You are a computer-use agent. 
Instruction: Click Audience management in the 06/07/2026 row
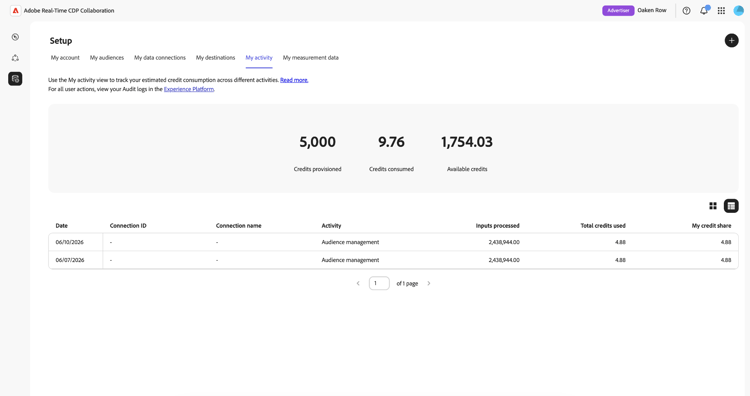tap(350, 260)
